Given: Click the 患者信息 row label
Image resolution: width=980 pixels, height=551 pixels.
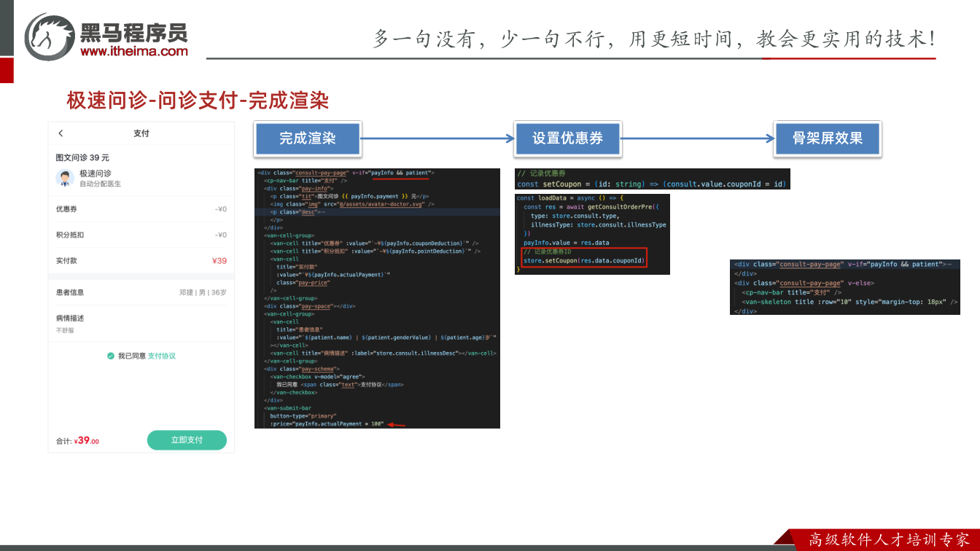Looking at the screenshot, I should pos(70,292).
